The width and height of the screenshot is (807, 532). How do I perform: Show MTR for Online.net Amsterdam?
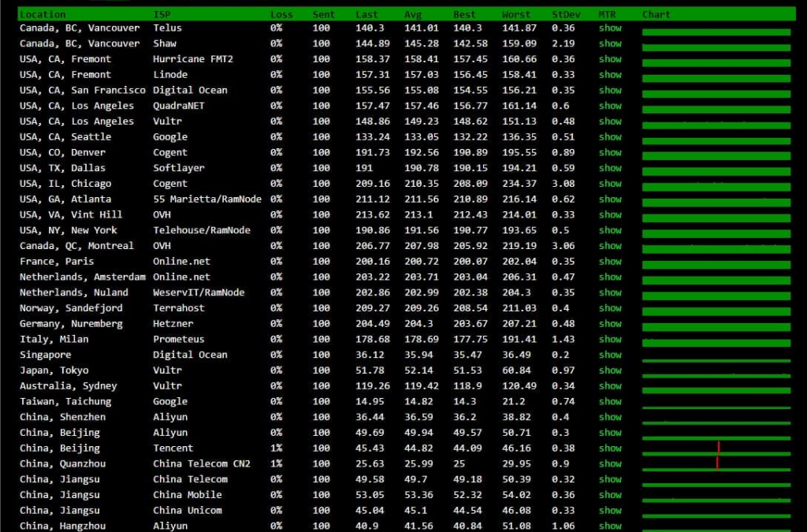[x=610, y=277]
